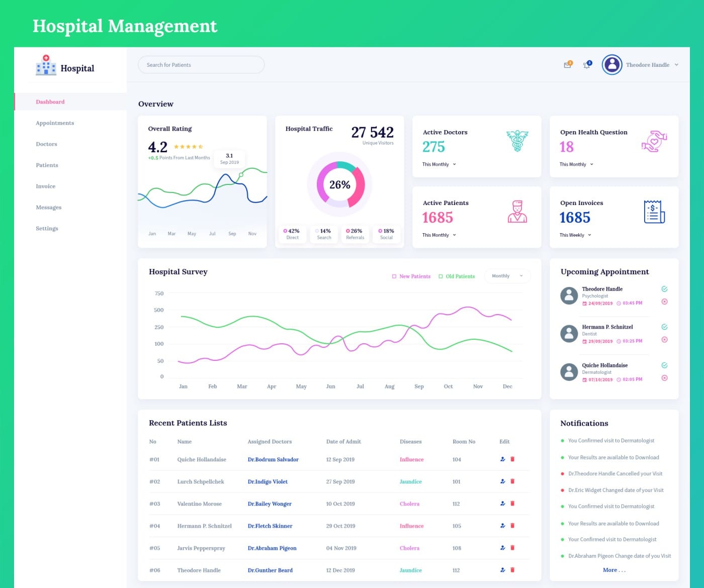The image size is (704, 588).
Task: Click the 26% donut chart in Hospital Traffic
Action: pyautogui.click(x=340, y=184)
